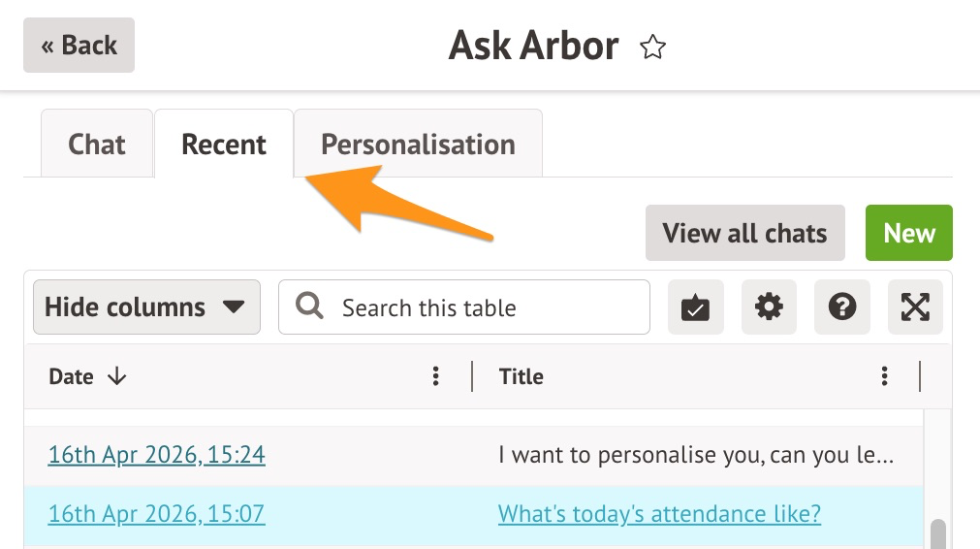Click the bulk-select checkmark icon in table toolbar

(x=696, y=307)
